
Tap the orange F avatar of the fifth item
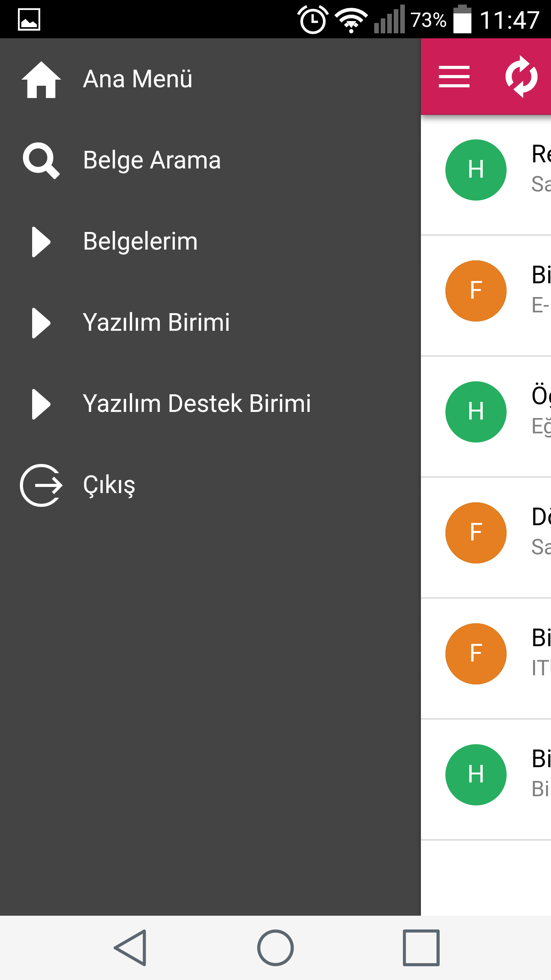(x=476, y=654)
